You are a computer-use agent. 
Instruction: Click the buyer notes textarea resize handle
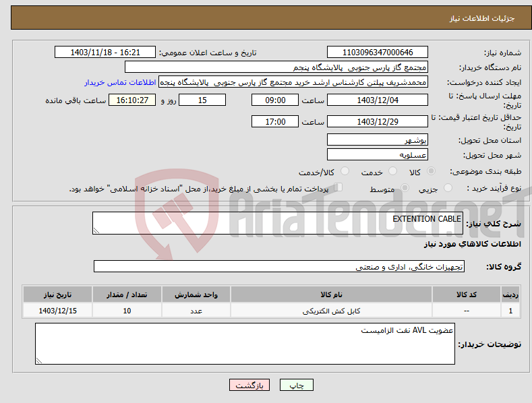pyautogui.click(x=39, y=361)
